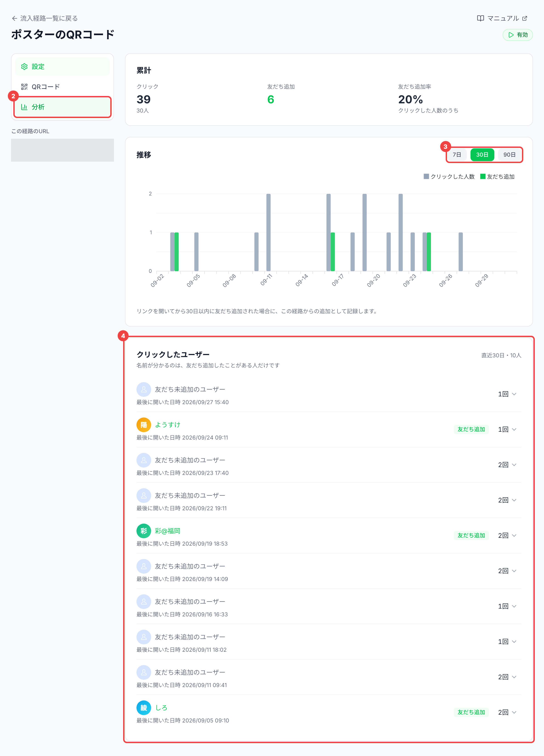The image size is (544, 756).
Task: Open the 彩@福岡 user name link
Action: (167, 531)
